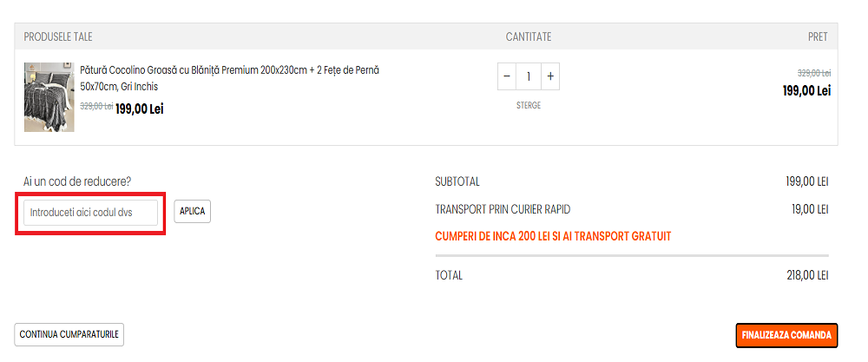Click the quantity number field
The image size is (868, 362).
click(528, 76)
